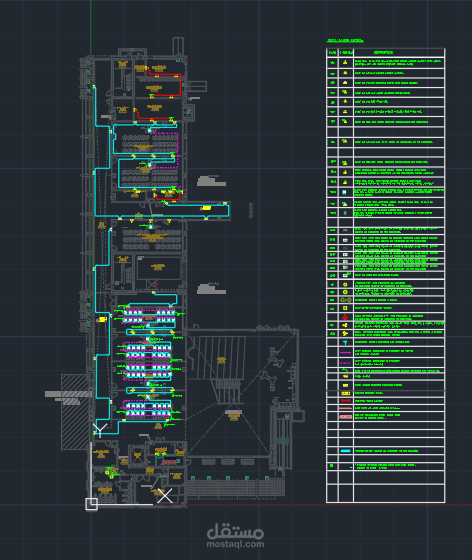The image size is (472, 560).
Task: Click the UCS X axis label
Action: [165, 496]
